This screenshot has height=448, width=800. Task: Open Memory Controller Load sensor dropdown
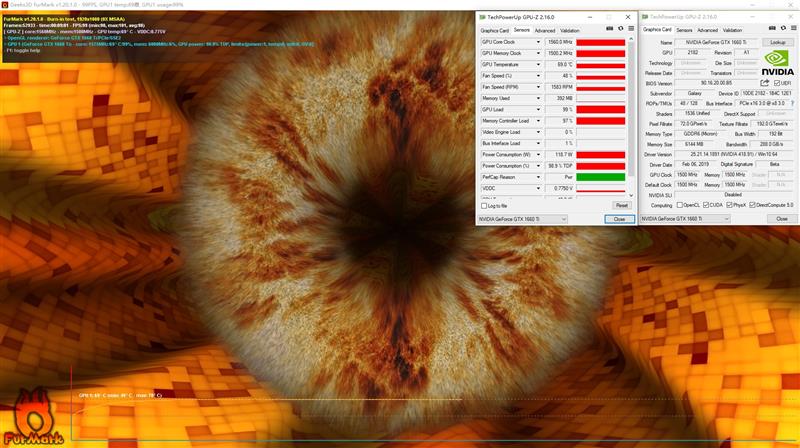pyautogui.click(x=538, y=120)
